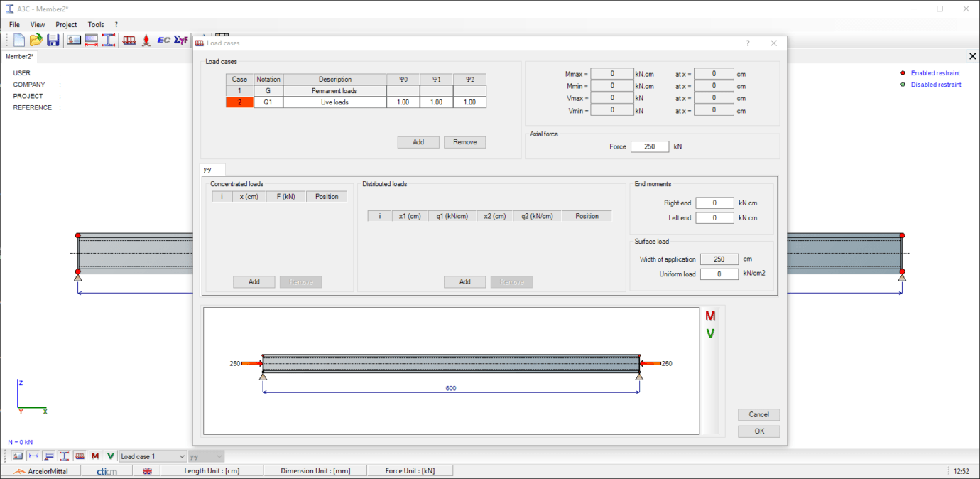This screenshot has height=479, width=980.
Task: Click the load cases icon in top toolbar
Action: [129, 40]
